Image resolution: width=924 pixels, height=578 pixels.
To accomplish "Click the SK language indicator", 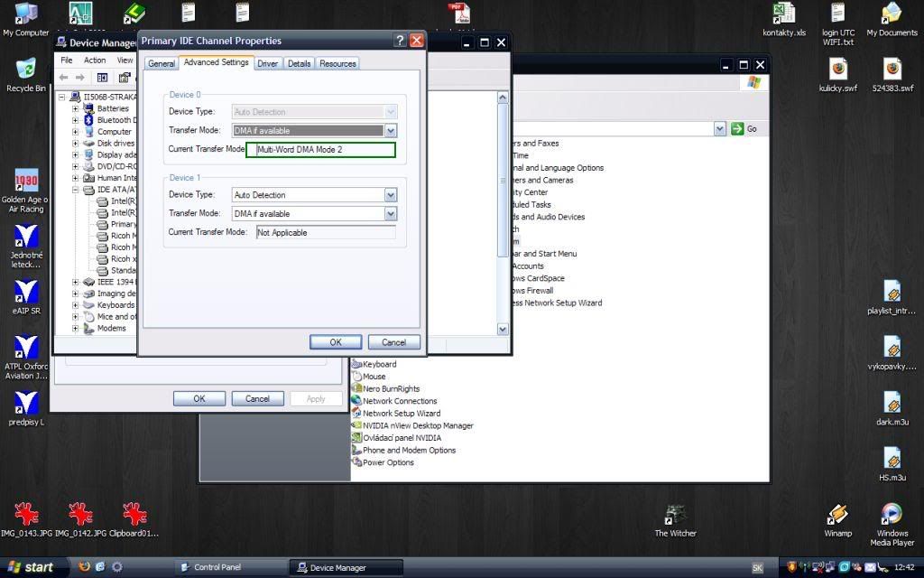I will coord(757,567).
